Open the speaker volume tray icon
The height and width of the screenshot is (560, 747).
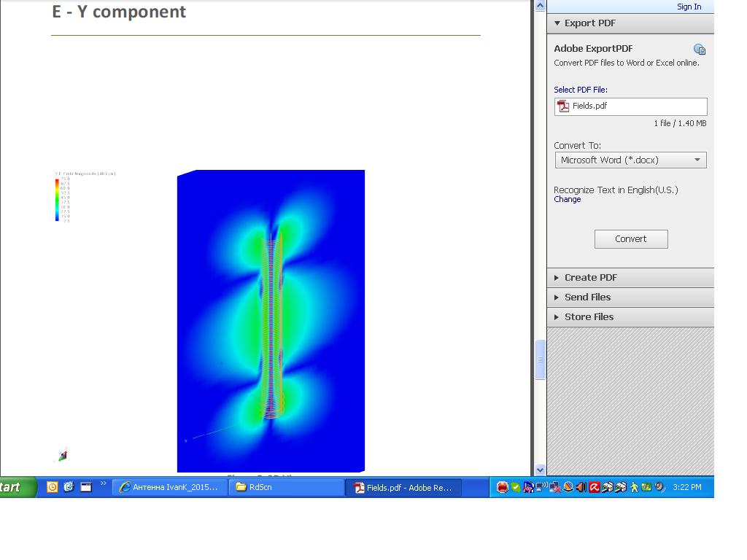tap(581, 487)
